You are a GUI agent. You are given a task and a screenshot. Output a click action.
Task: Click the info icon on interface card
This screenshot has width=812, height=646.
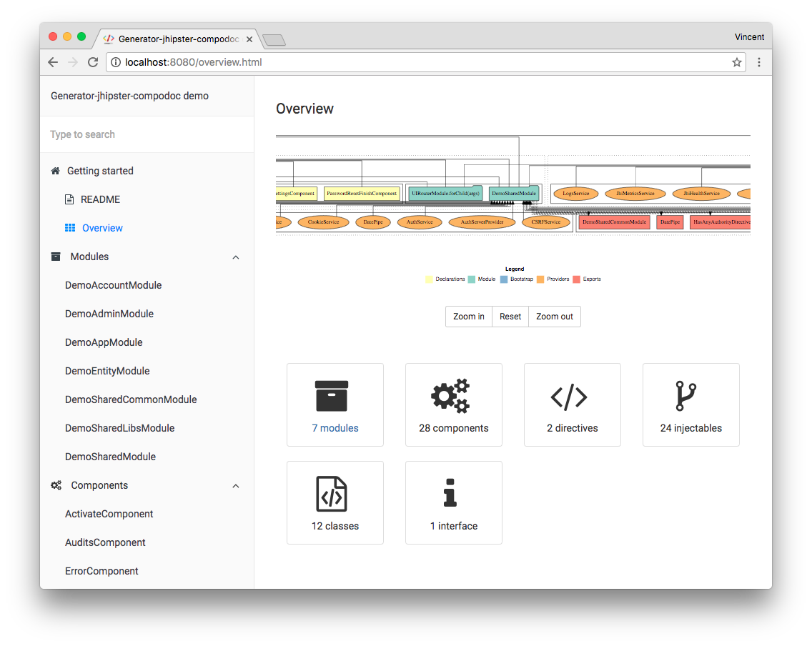tap(450, 493)
